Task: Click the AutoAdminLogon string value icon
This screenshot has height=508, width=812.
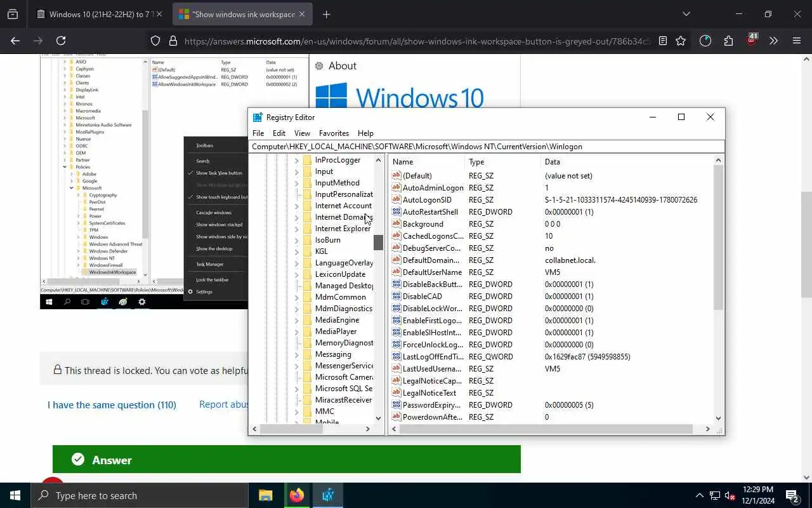Action: coord(396,188)
